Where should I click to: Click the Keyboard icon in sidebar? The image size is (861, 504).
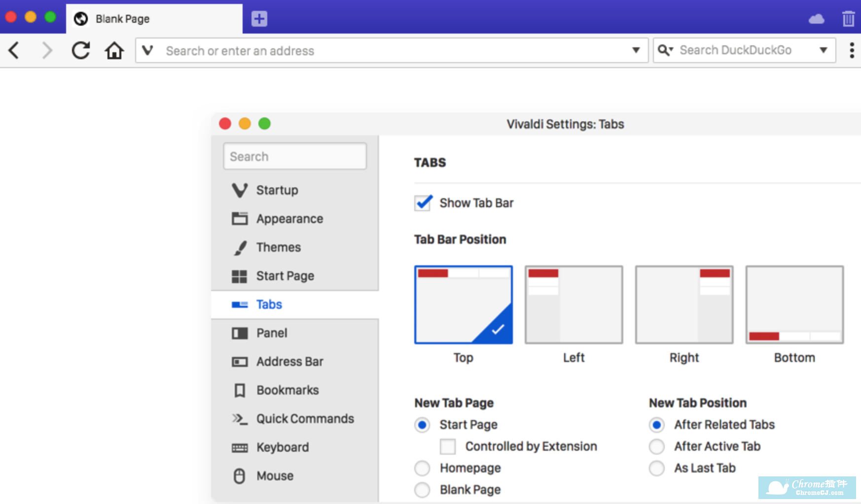tap(240, 448)
